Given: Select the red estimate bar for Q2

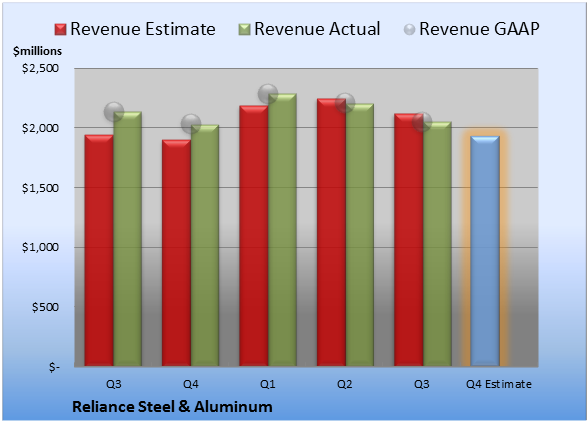Looking at the screenshot, I should pyautogui.click(x=331, y=232).
